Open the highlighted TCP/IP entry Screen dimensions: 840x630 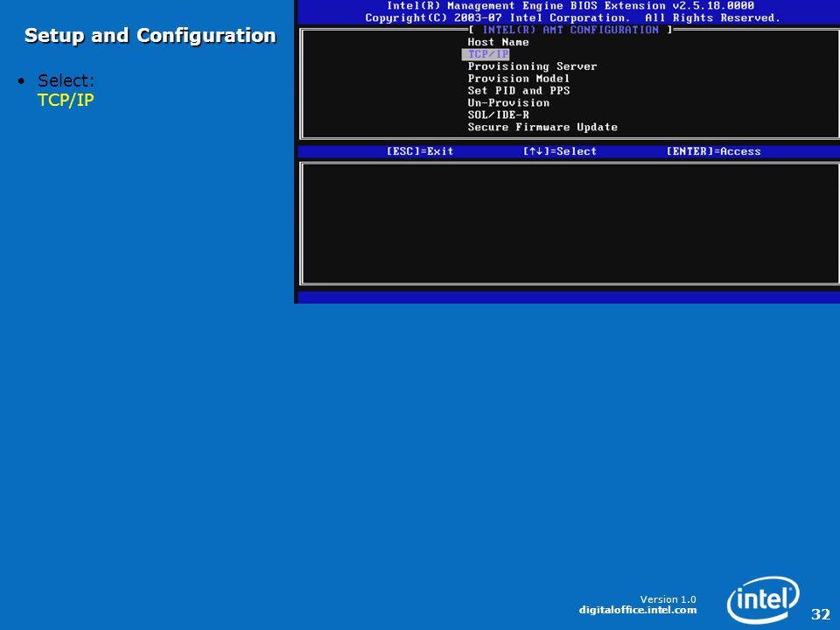[x=486, y=54]
